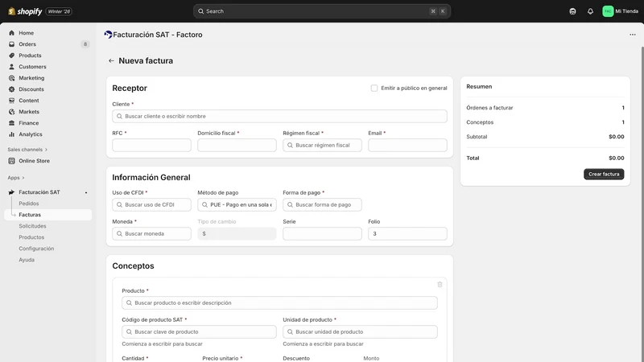Click the Email input field
The height and width of the screenshot is (362, 644).
[407, 146]
